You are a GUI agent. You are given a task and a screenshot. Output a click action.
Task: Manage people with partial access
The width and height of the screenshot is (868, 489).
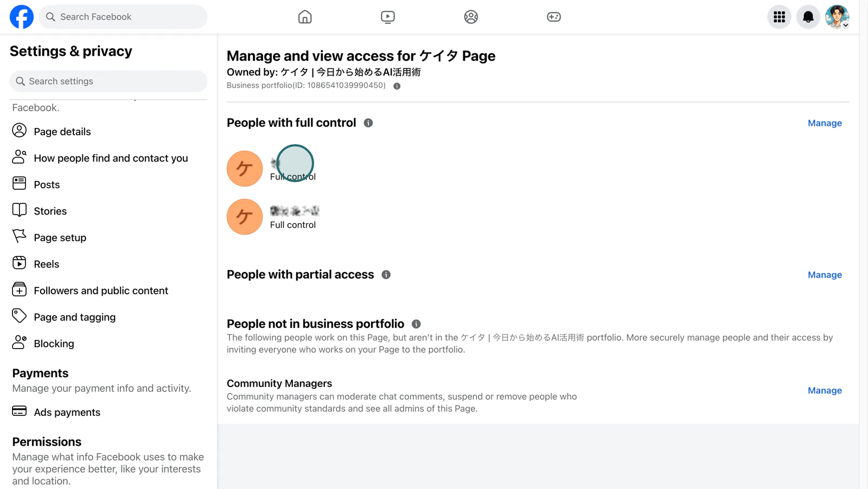pos(825,275)
